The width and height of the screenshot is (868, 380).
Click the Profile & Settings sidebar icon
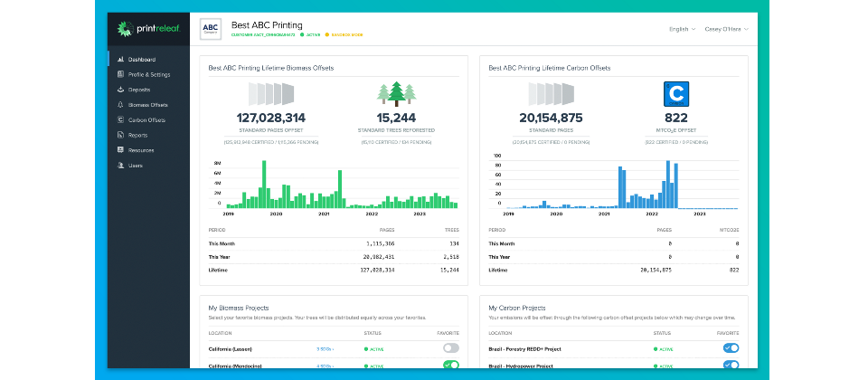pyautogui.click(x=121, y=74)
